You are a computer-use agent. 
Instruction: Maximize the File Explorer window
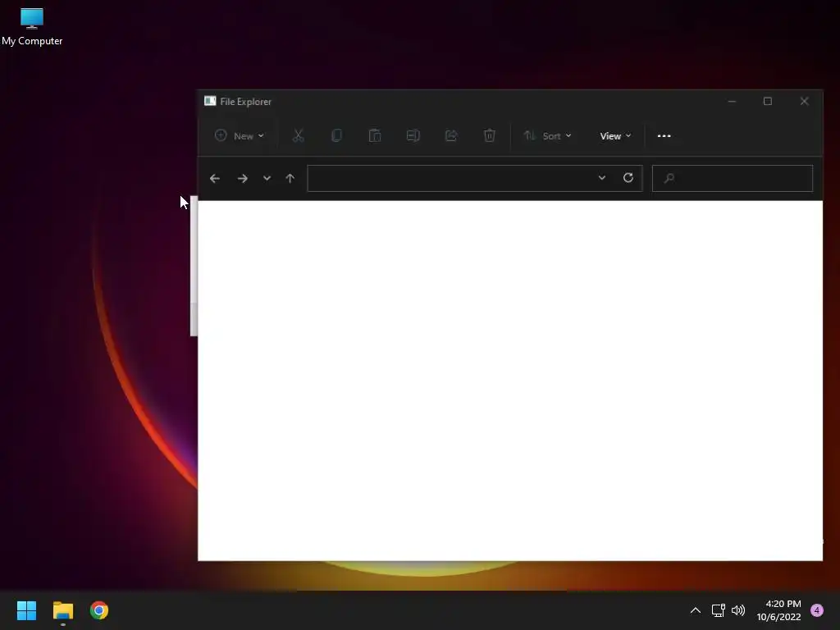click(768, 101)
